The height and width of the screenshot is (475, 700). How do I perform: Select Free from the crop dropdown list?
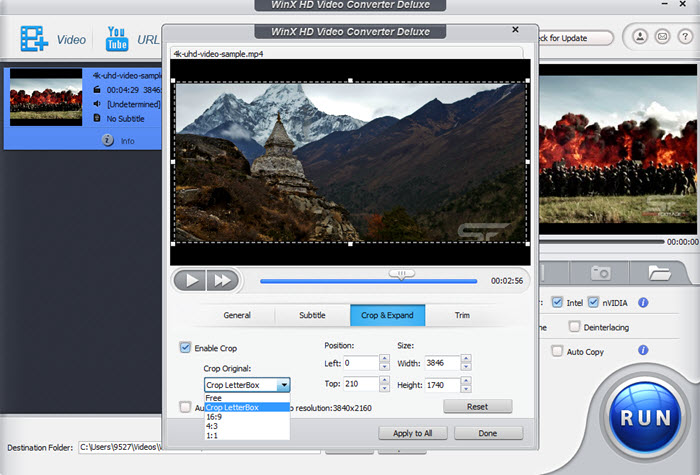click(247, 398)
